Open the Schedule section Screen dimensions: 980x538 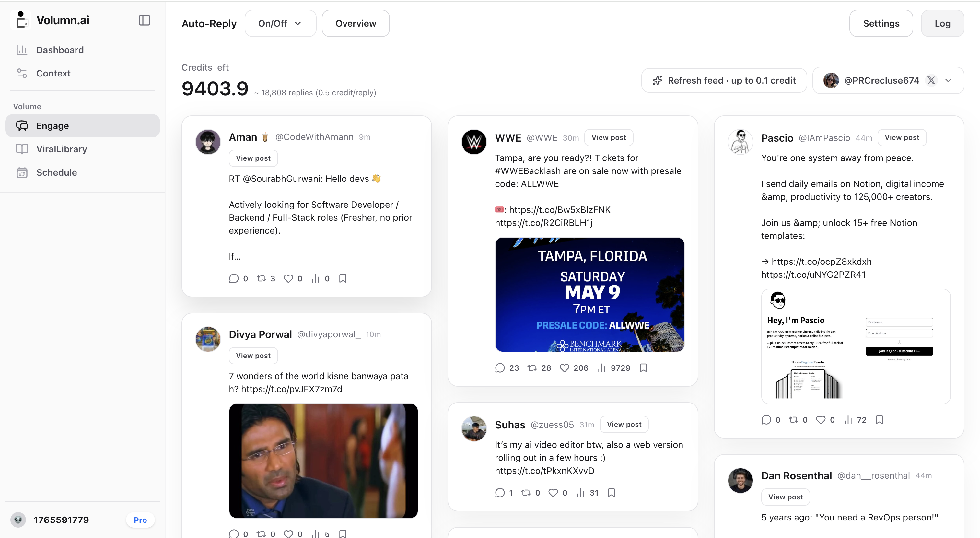click(82, 172)
